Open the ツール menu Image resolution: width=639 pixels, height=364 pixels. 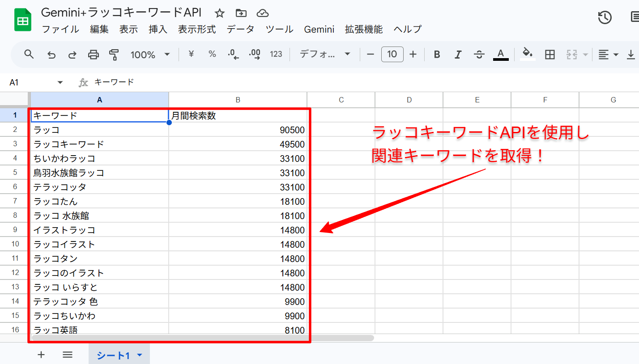click(280, 30)
